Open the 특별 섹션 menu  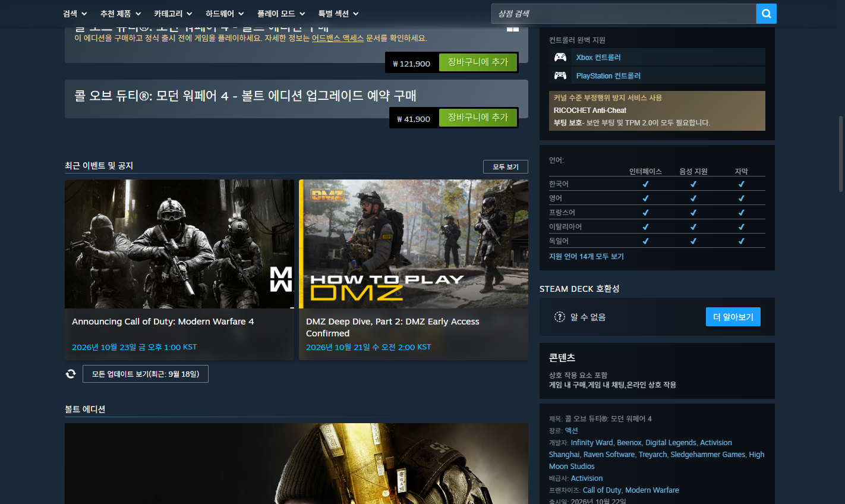338,14
